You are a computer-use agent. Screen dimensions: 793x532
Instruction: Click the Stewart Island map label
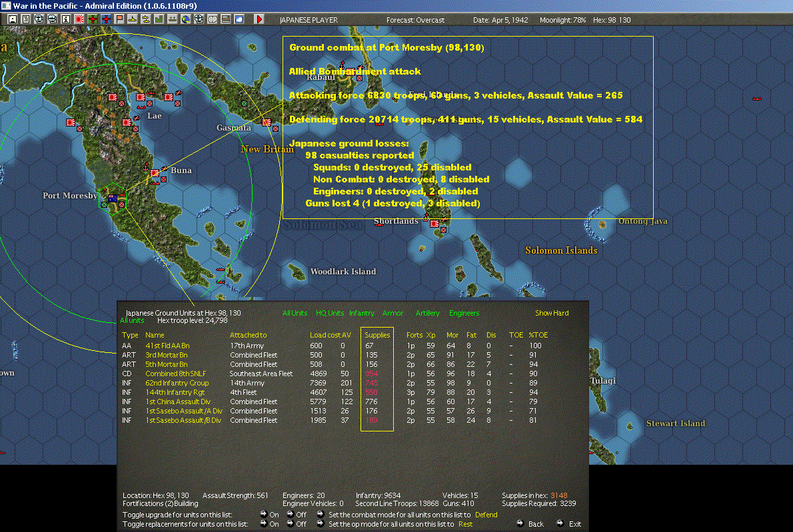point(676,423)
